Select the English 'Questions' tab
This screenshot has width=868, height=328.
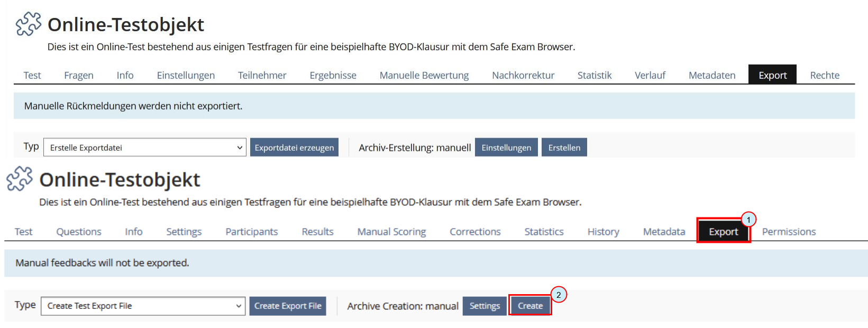pyautogui.click(x=79, y=232)
